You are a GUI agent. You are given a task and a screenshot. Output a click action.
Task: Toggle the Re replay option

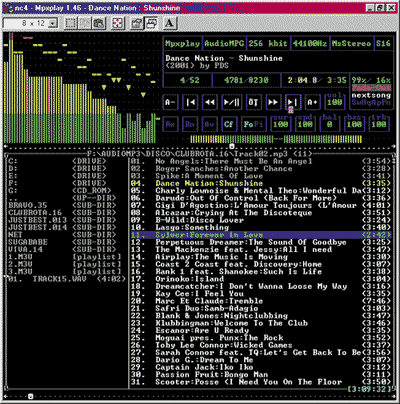point(170,124)
